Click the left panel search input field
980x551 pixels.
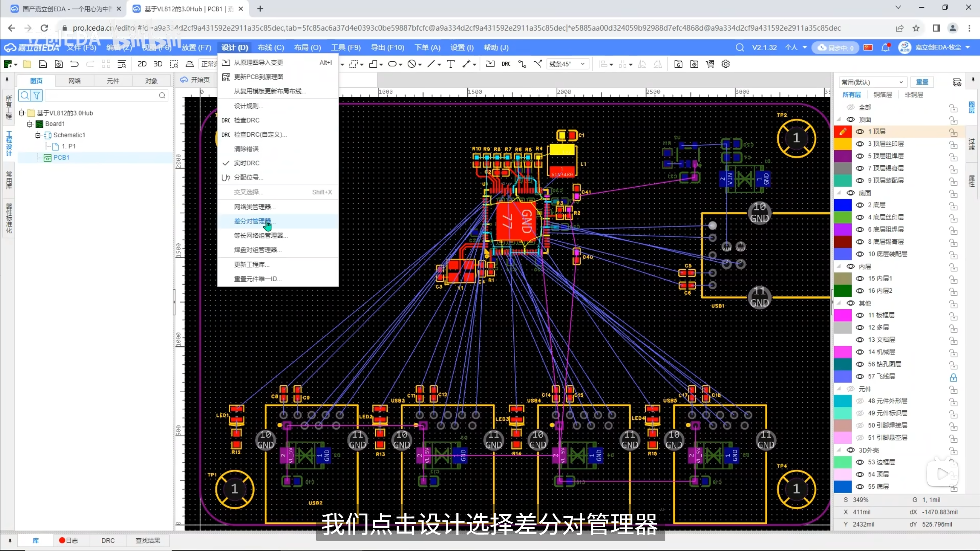pos(101,95)
